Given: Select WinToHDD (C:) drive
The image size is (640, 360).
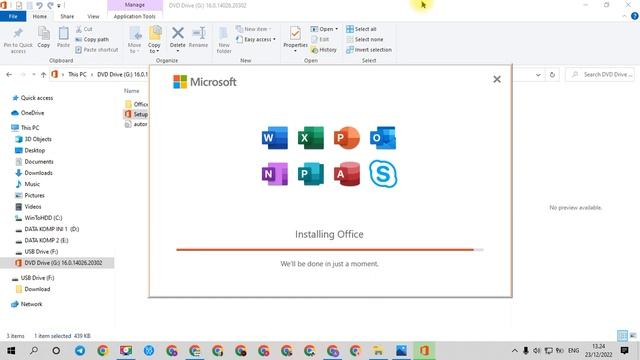Looking at the screenshot, I should pyautogui.click(x=39, y=218).
